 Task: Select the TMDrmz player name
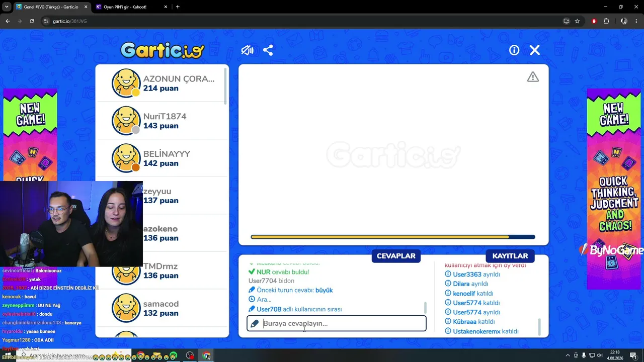click(160, 266)
